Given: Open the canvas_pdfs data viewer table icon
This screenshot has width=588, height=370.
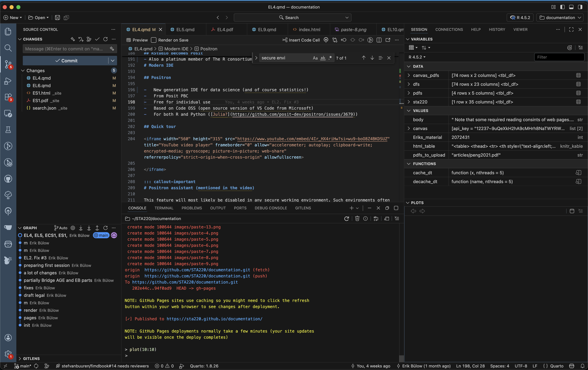Looking at the screenshot, I should [578, 75].
